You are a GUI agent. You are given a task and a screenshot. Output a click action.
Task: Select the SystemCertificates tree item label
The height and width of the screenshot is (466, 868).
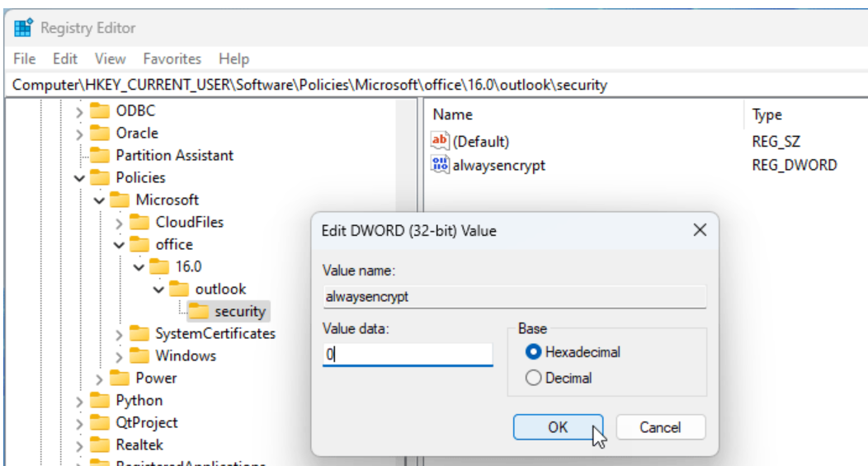point(215,333)
